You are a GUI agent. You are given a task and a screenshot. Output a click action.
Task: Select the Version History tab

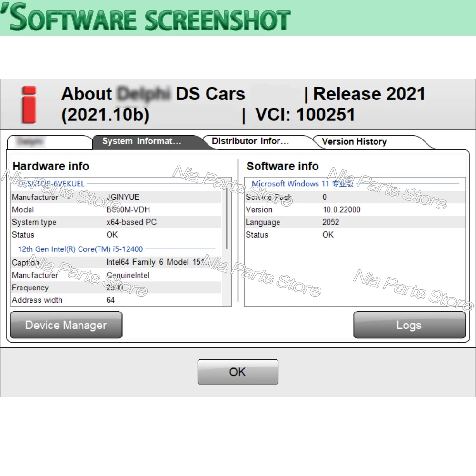coord(367,142)
